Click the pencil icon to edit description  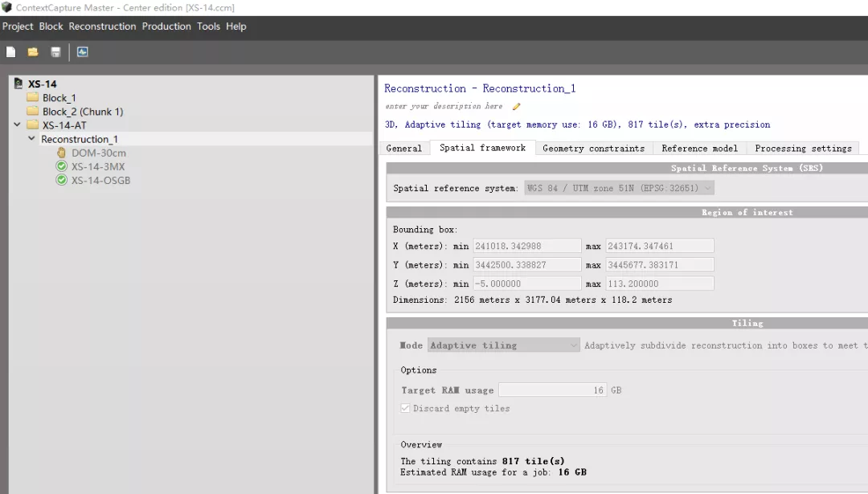(x=516, y=106)
